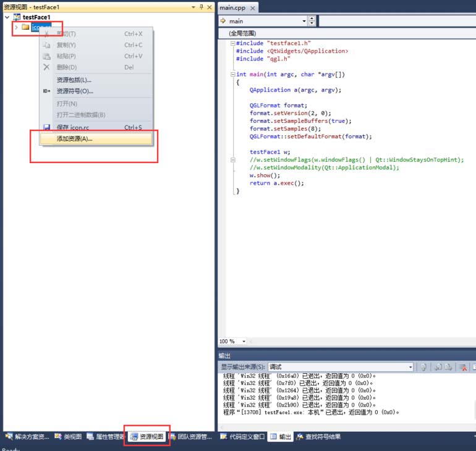
Task: Choose 资源包括(L)... from the context menu
Action: pyautogui.click(x=74, y=80)
